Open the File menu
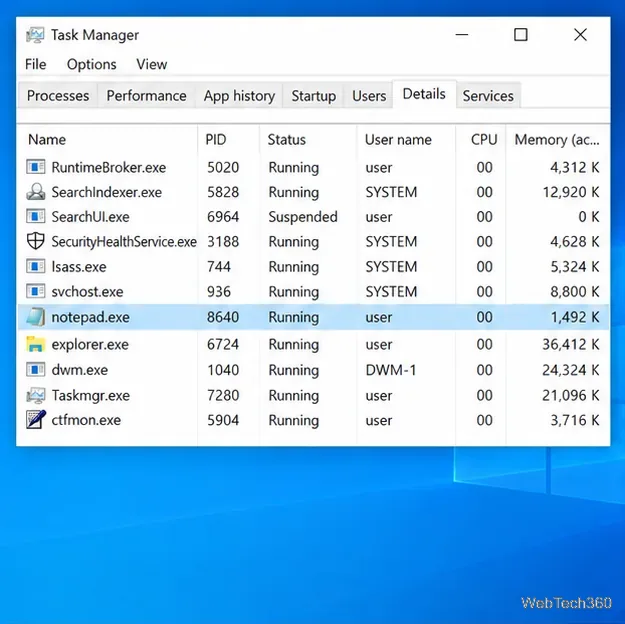 pyautogui.click(x=35, y=64)
